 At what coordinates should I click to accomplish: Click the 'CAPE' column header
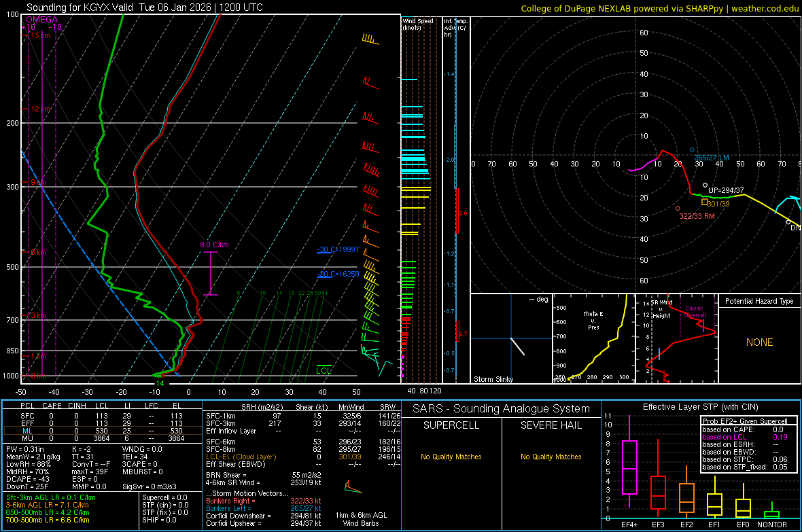tap(52, 406)
